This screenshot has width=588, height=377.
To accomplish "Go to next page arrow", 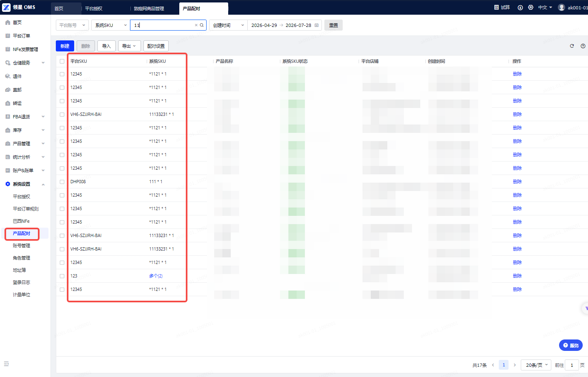I will tap(515, 365).
